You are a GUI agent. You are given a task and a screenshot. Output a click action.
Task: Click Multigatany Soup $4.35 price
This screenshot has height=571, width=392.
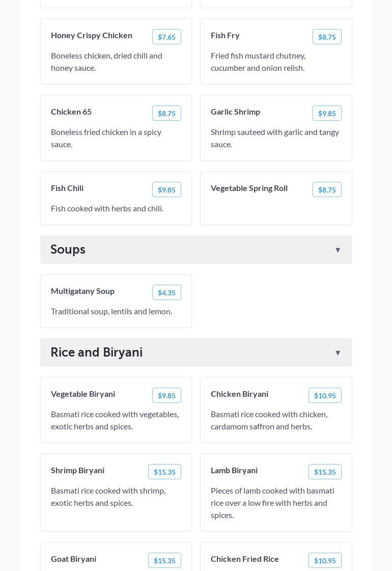point(166,293)
